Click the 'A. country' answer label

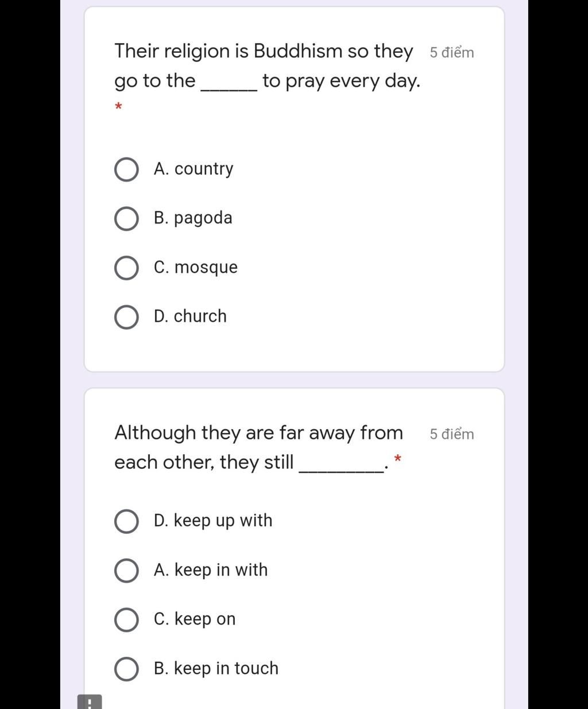click(194, 169)
